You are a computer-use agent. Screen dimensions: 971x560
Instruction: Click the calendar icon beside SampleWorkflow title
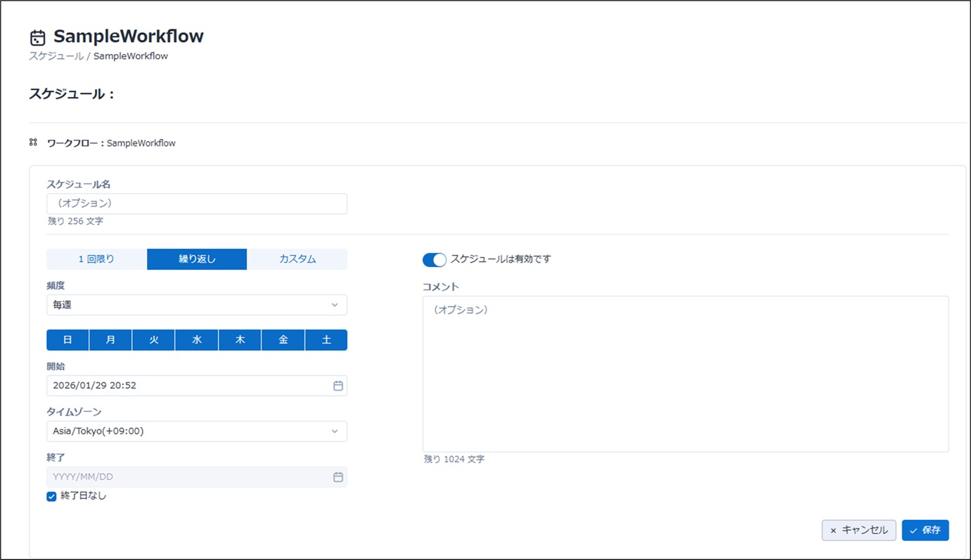point(38,38)
